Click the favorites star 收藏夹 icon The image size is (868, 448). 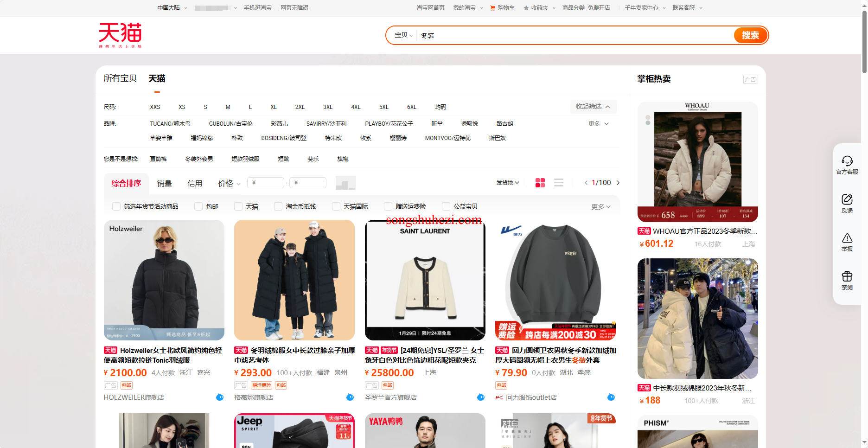pos(526,8)
